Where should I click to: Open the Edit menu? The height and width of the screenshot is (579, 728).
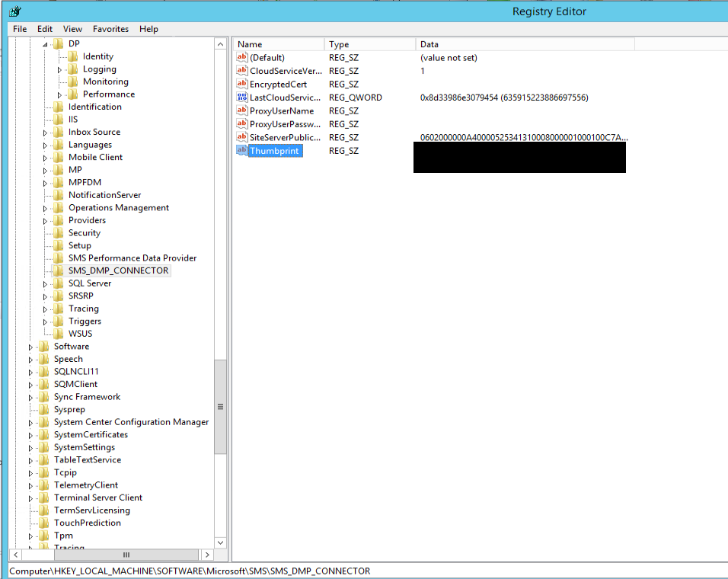(45, 29)
